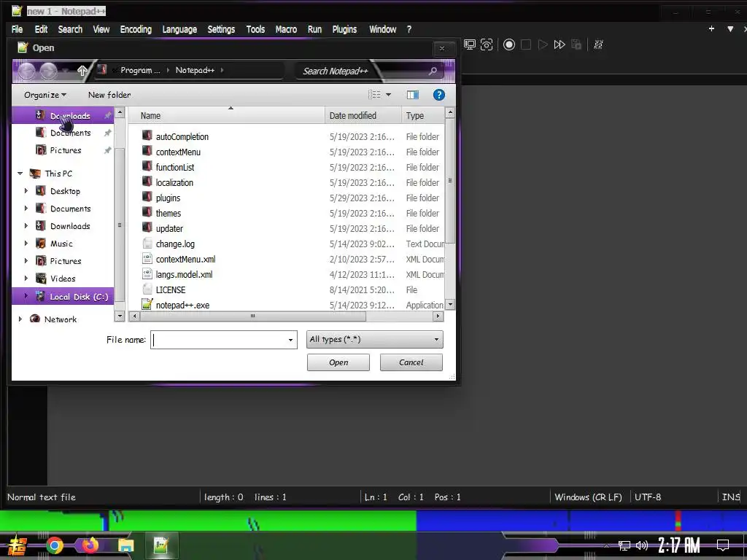This screenshot has height=560, width=747.
Task: Select the plugins folder
Action: click(x=168, y=198)
